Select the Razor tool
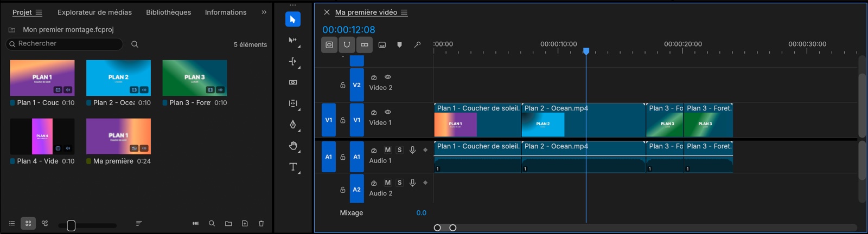868x234 pixels. (293, 82)
